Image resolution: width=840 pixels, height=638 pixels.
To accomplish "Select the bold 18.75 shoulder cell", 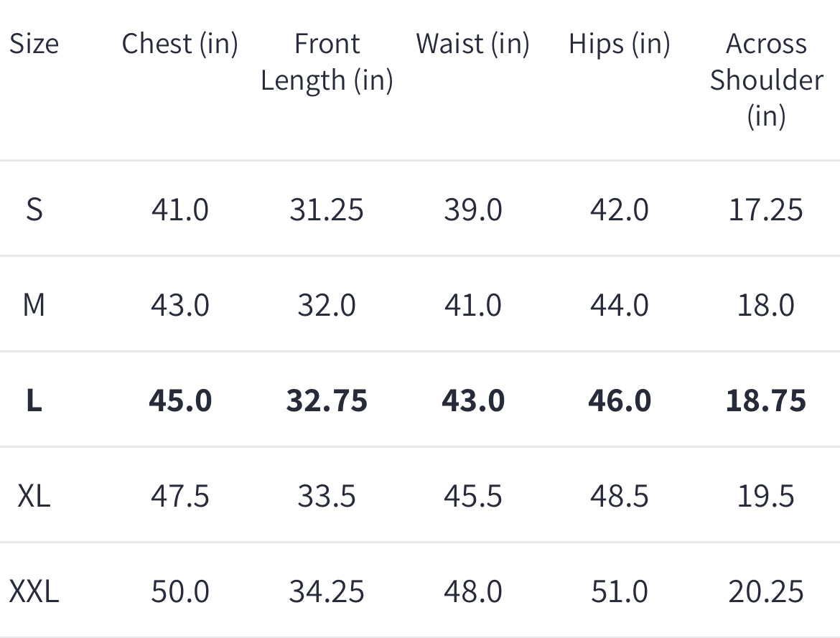I will [x=765, y=400].
